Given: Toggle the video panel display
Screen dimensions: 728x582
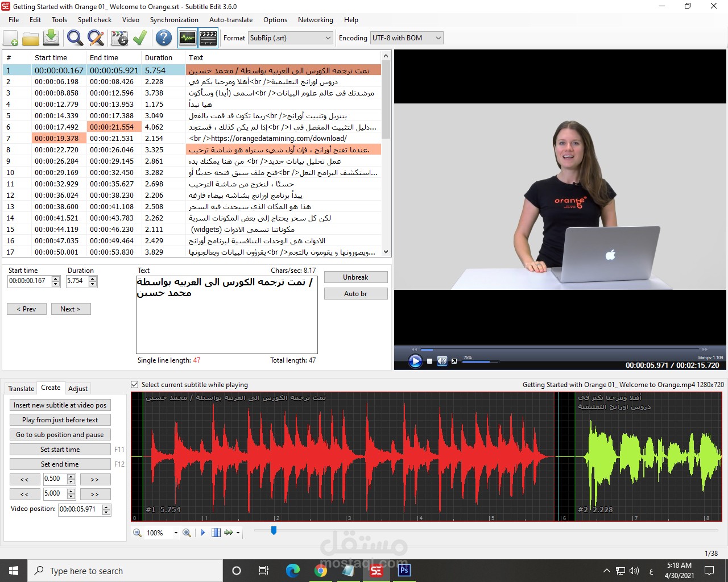Looking at the screenshot, I should (208, 38).
